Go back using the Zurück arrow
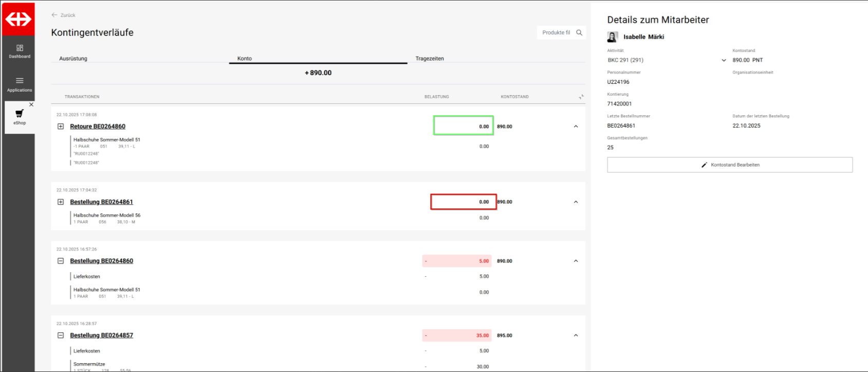The height and width of the screenshot is (372, 868). [x=54, y=15]
